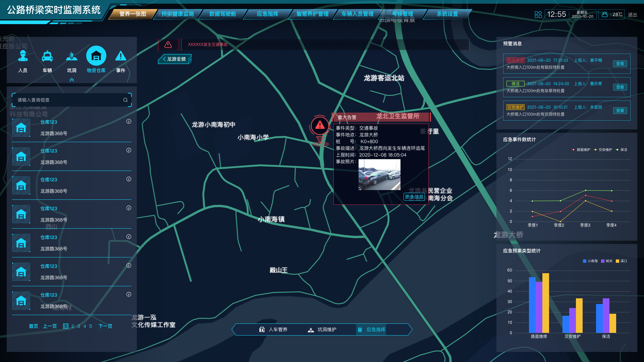Open info icon of fourth 仓库123 row
This screenshot has height=362, width=644.
129,208
